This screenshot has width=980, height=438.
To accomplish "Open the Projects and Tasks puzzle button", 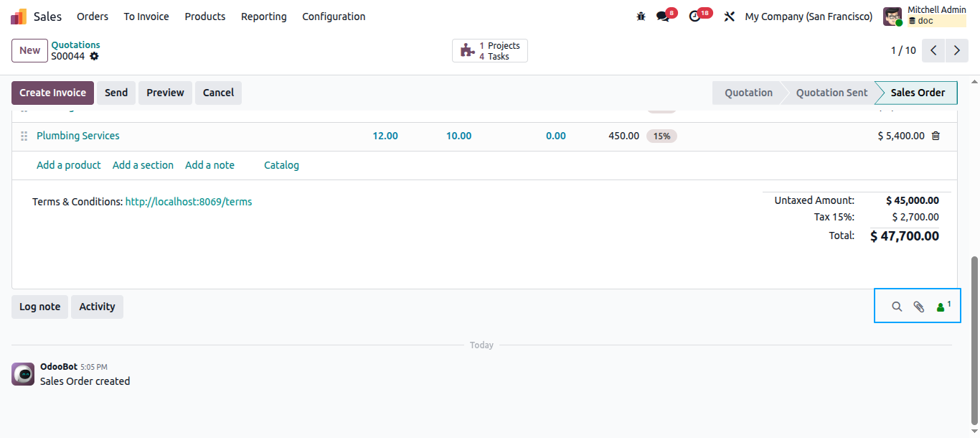I will click(490, 50).
